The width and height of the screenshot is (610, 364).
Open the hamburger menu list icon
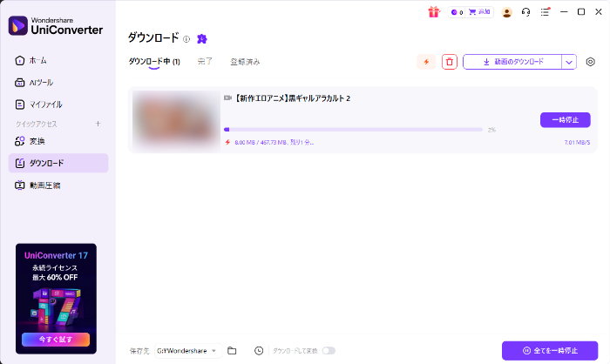tap(545, 12)
